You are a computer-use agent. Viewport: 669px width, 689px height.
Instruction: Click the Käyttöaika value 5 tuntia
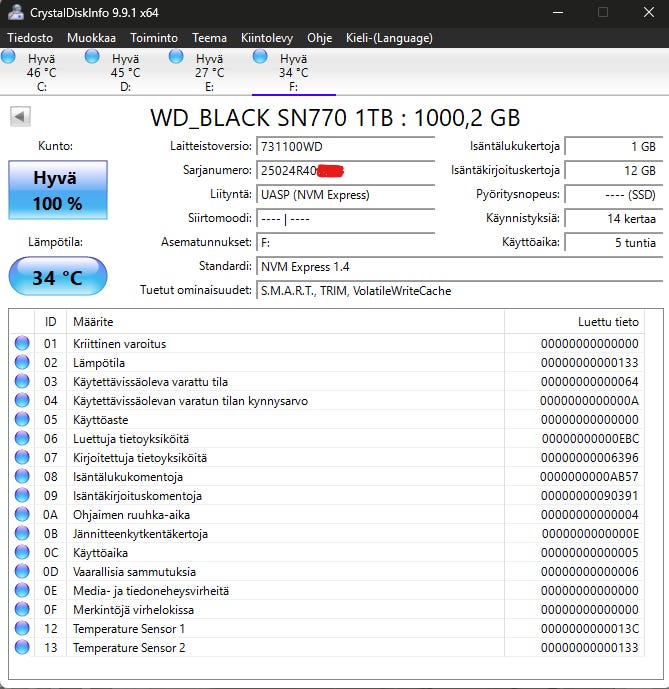[x=614, y=243]
